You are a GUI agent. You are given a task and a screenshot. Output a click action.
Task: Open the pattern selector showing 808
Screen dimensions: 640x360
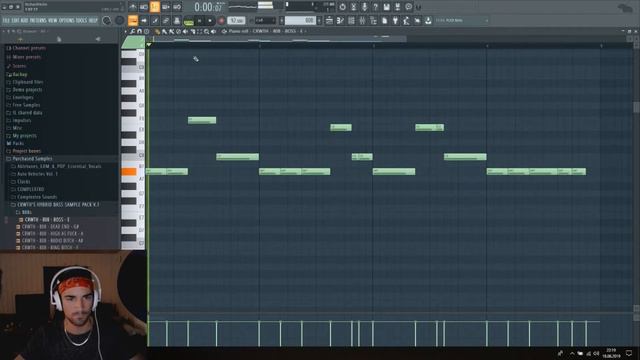pyautogui.click(x=300, y=20)
